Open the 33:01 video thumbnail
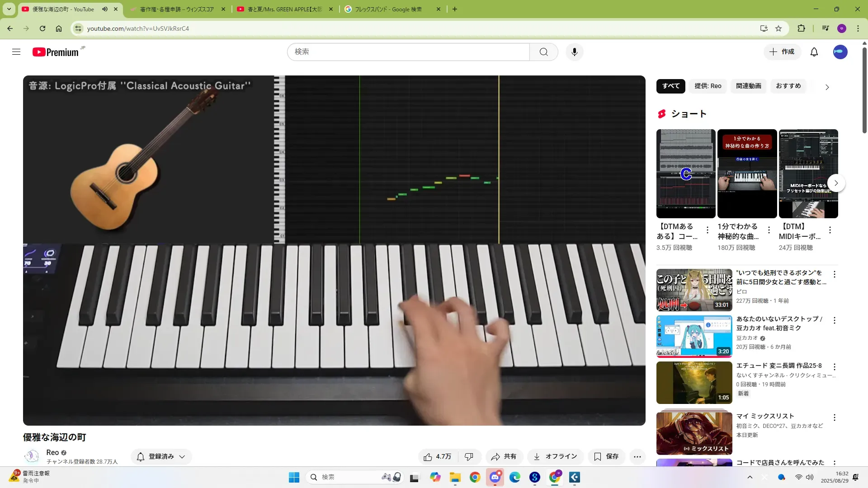This screenshot has width=868, height=488. (x=694, y=290)
